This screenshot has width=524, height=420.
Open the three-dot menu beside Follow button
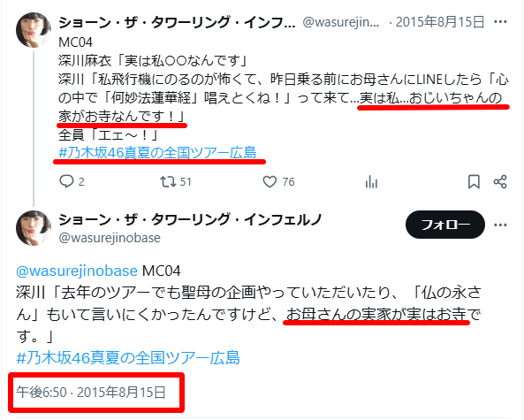pos(500,225)
